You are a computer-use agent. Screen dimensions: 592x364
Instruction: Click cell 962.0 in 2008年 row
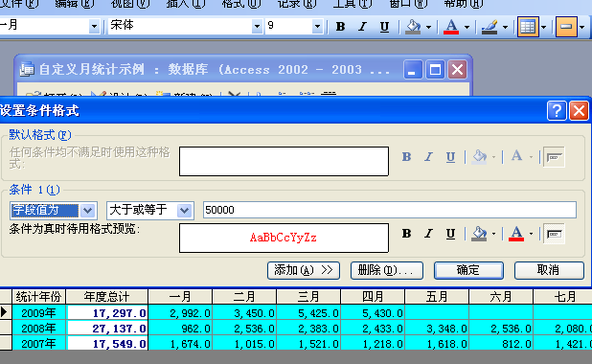click(180, 329)
